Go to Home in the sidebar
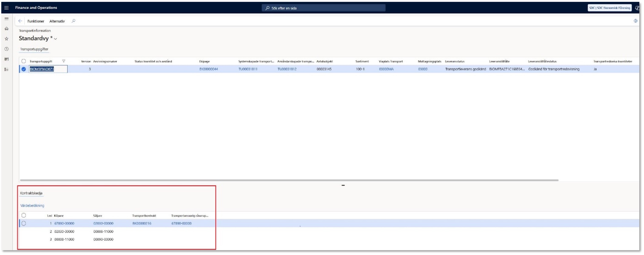 pos(7,29)
